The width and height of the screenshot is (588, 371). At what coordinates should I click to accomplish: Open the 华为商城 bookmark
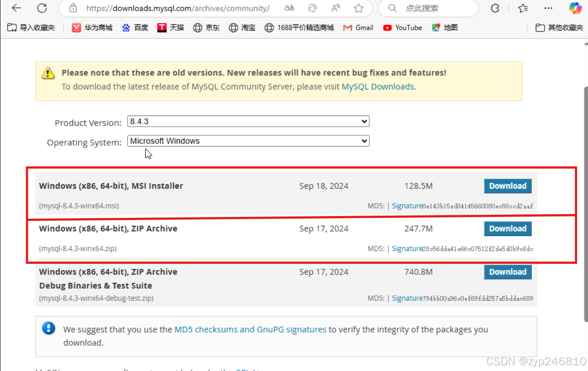(92, 27)
